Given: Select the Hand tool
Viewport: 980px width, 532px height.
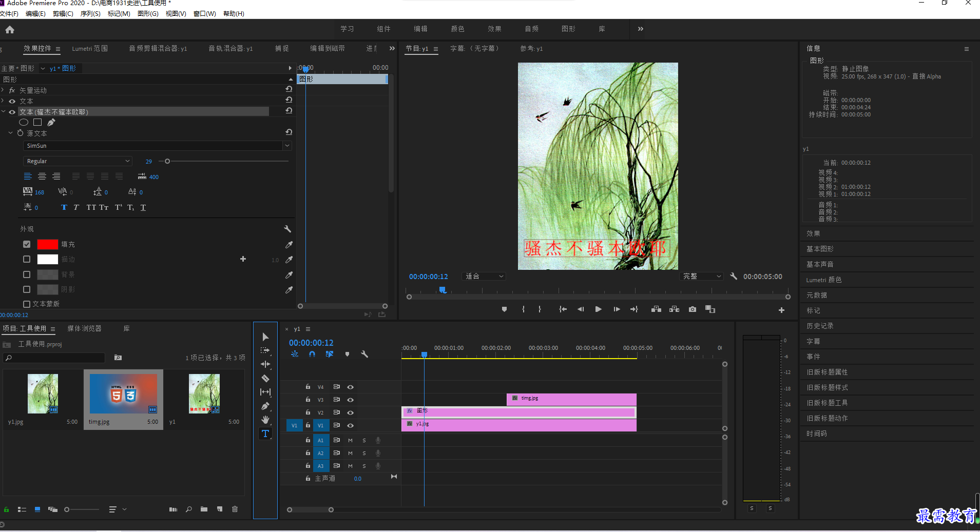Looking at the screenshot, I should pyautogui.click(x=265, y=420).
